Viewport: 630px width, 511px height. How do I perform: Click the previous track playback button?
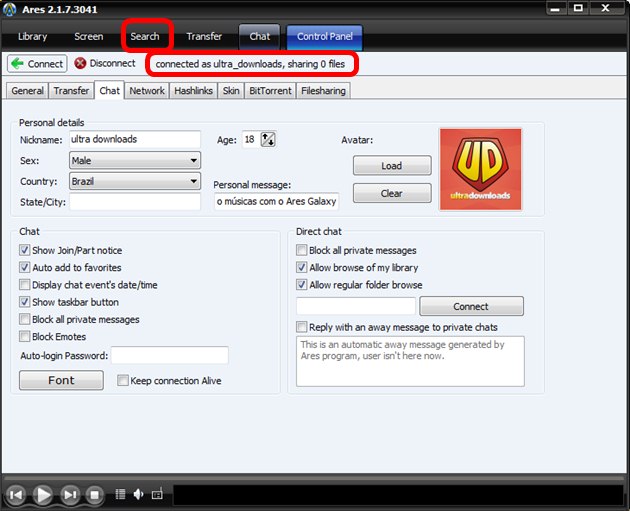16,495
